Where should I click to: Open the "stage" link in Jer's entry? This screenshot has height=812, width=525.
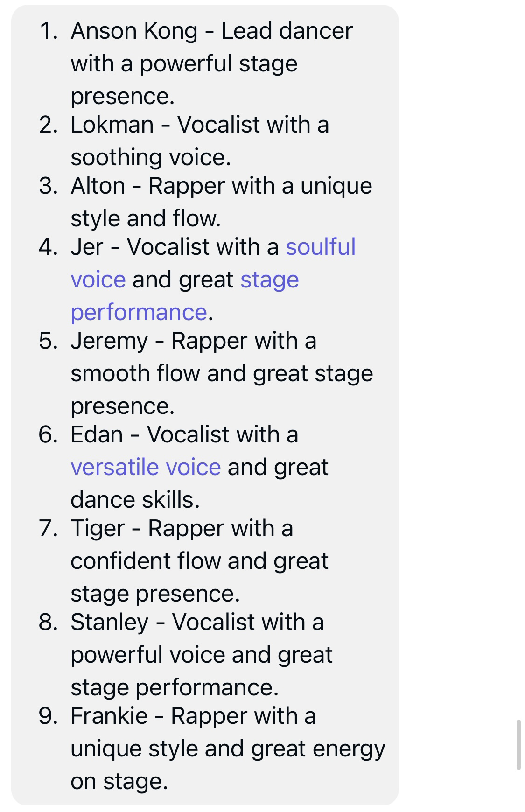(269, 280)
